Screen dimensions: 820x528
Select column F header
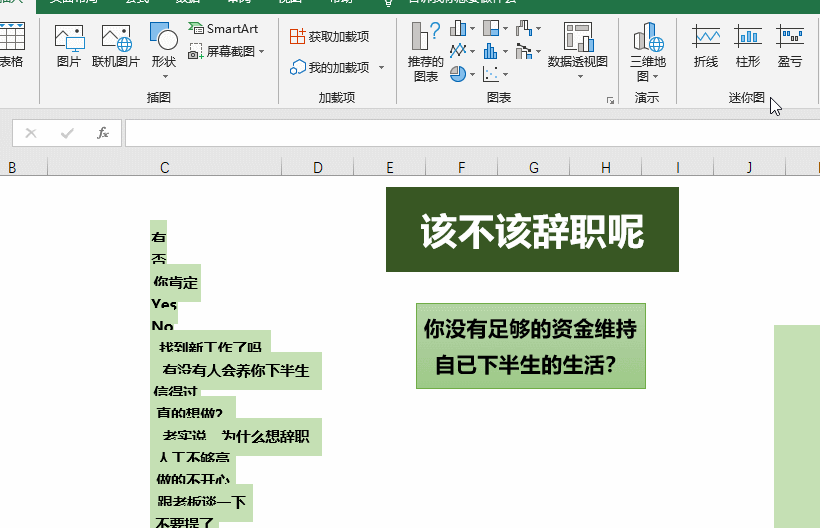461,167
